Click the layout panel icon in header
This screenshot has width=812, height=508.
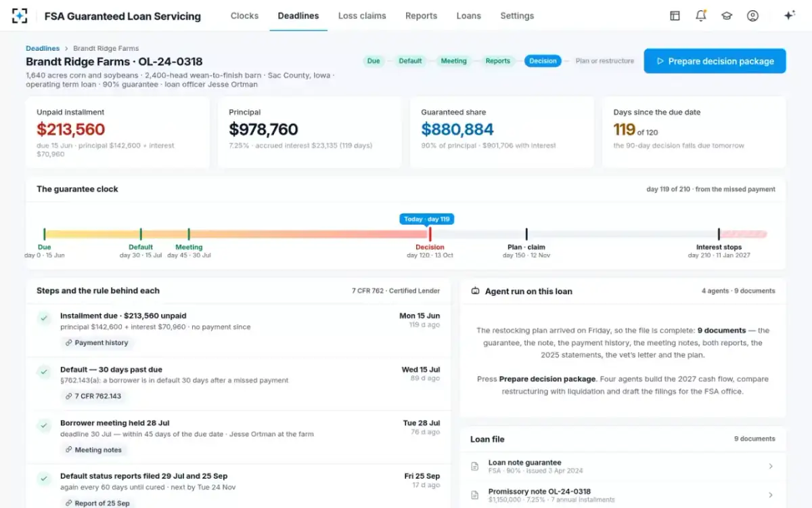675,16
